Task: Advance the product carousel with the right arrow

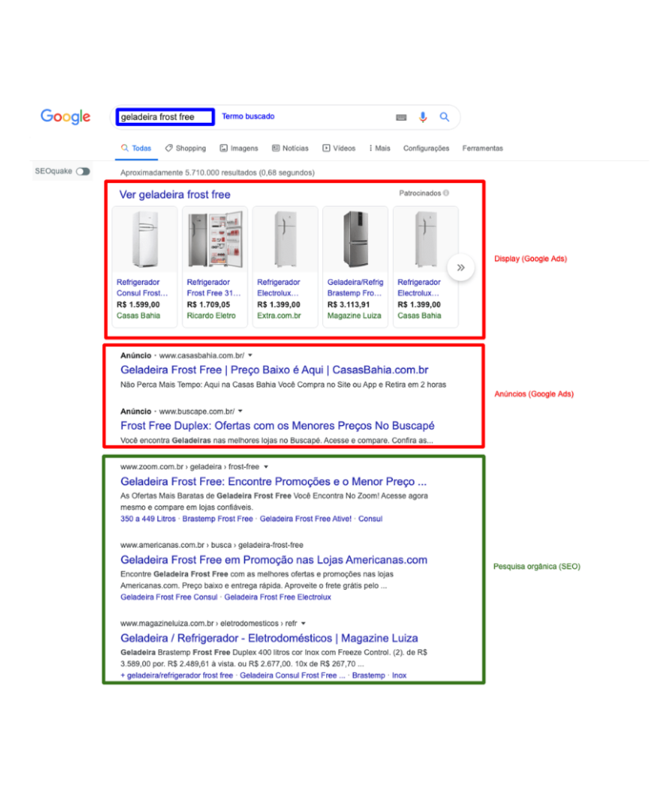Action: (460, 267)
